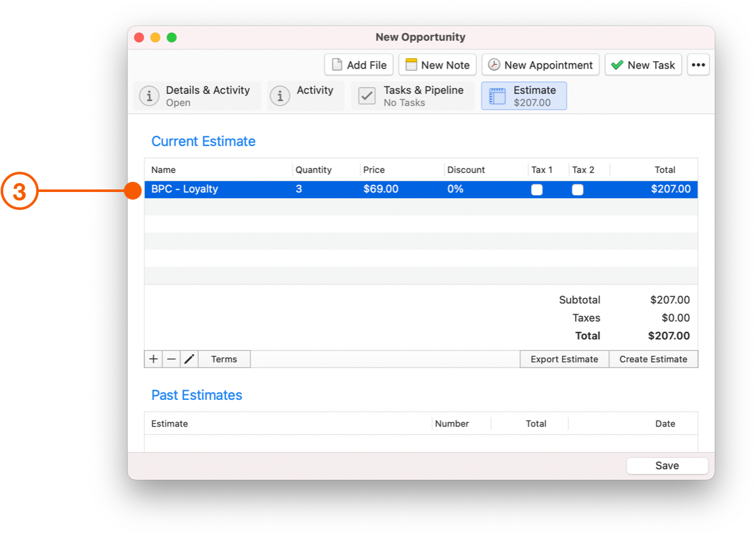Remove selected line item with minus button
756x534 pixels.
coord(171,359)
